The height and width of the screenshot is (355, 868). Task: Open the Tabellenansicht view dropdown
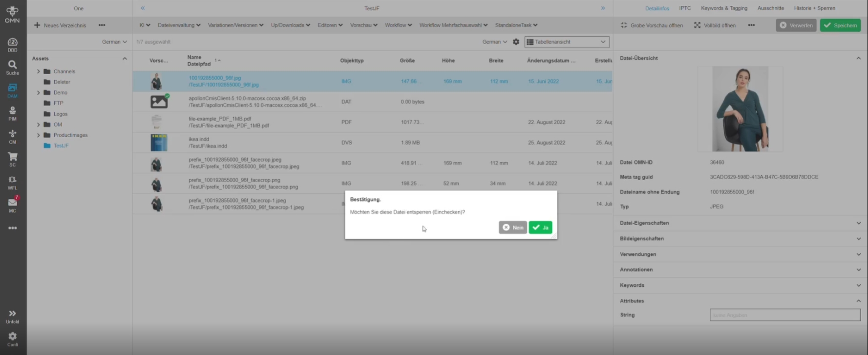pyautogui.click(x=567, y=42)
